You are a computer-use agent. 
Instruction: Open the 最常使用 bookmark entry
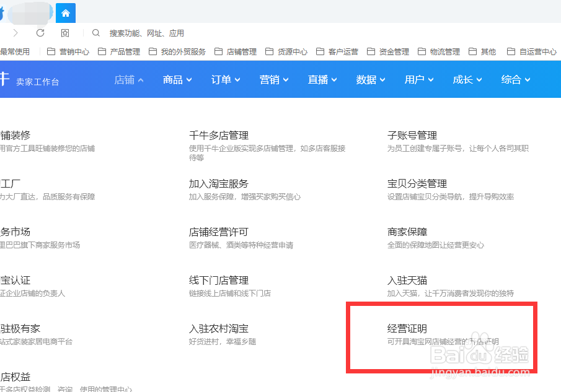pyautogui.click(x=15, y=52)
